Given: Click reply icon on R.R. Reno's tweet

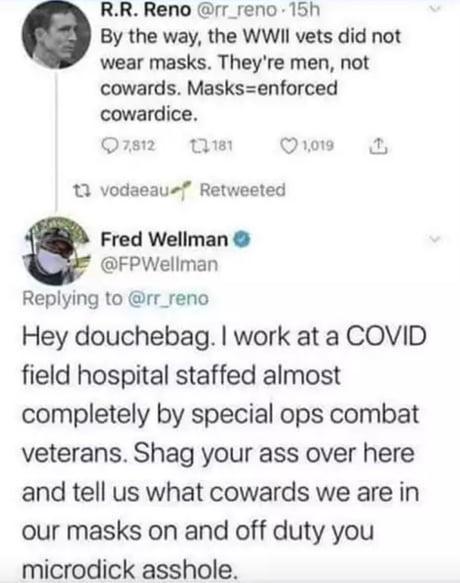Looking at the screenshot, I should pos(108,146).
